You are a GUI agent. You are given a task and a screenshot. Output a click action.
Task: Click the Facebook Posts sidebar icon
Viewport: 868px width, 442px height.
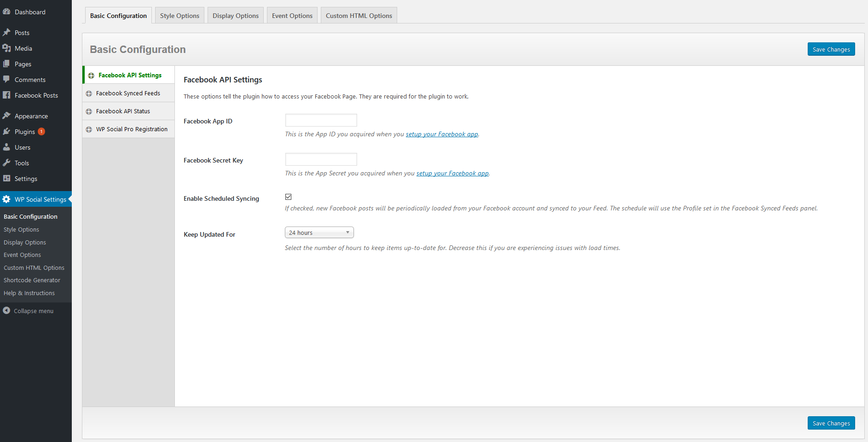point(6,95)
